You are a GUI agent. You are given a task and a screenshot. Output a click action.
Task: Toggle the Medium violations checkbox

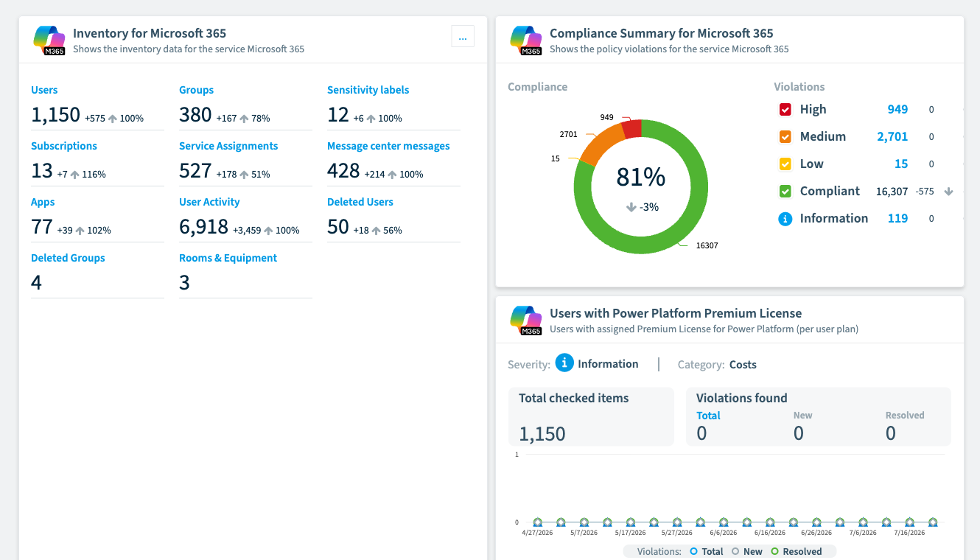[785, 137]
